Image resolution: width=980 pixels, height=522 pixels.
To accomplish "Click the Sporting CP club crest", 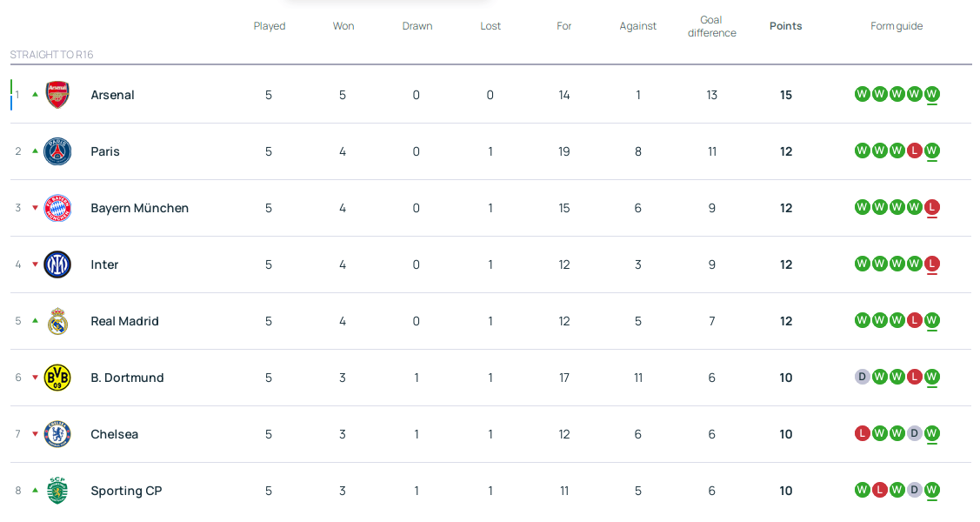I will click(x=57, y=491).
